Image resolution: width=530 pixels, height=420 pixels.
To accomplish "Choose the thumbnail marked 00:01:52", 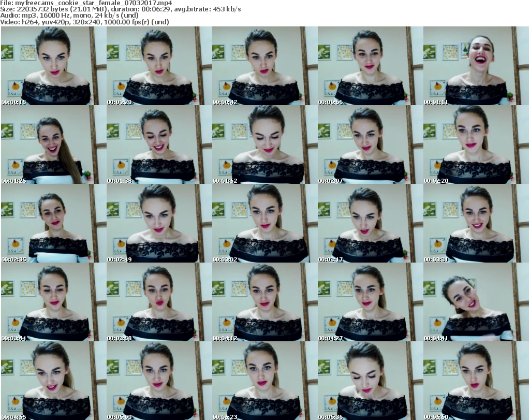I will [264, 144].
